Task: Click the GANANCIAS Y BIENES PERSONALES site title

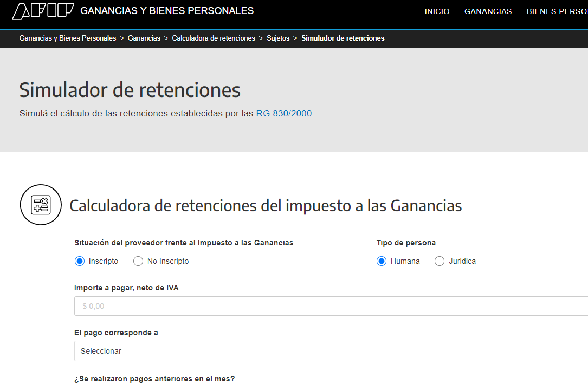Action: [x=167, y=11]
